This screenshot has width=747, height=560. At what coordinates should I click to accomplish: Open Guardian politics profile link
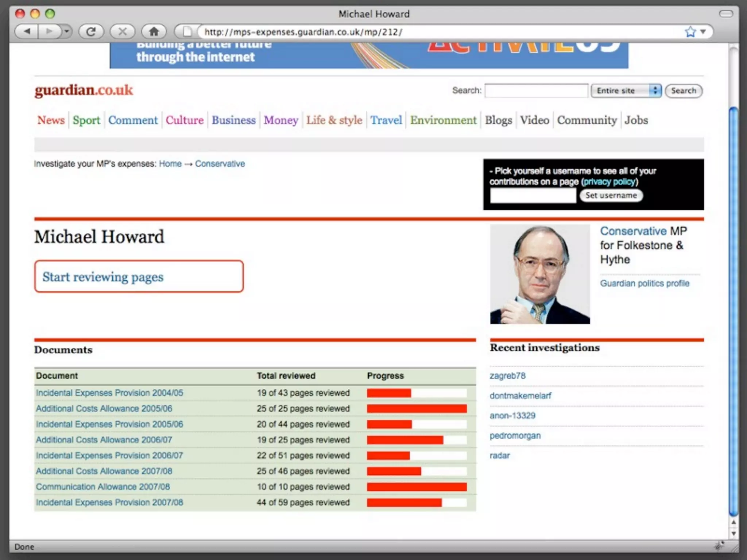coord(645,283)
